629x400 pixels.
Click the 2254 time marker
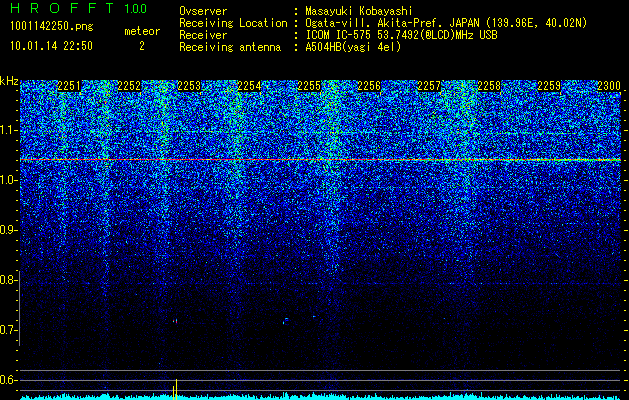249,86
